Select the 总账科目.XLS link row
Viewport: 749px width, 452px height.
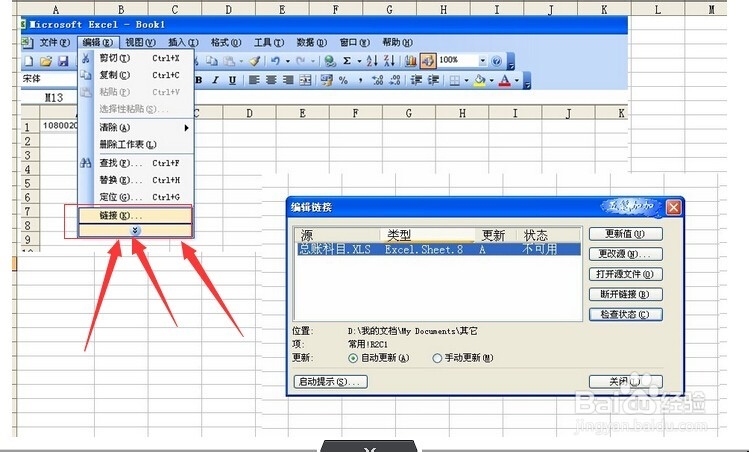point(439,249)
